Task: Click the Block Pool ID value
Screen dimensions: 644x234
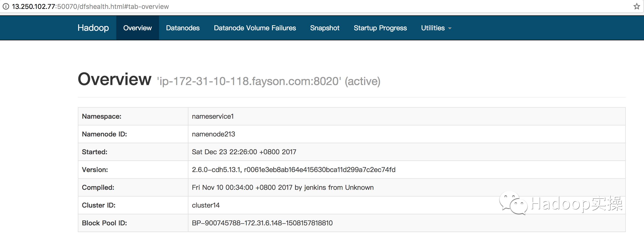Action: [x=262, y=223]
